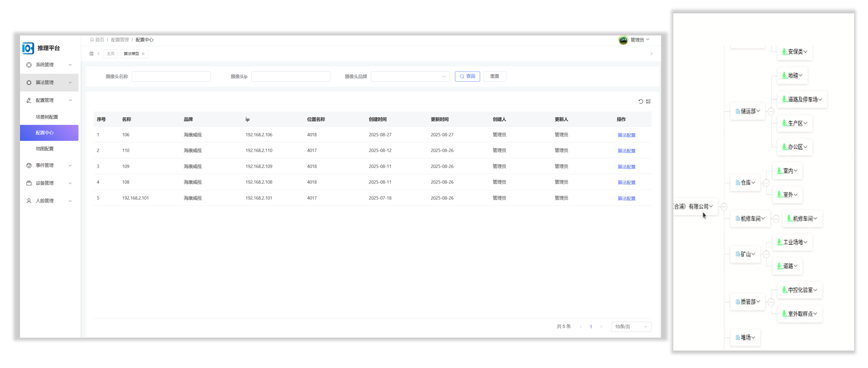Open the 10条/页 page size dropdown
Viewport: 868px width, 368px height.
point(631,327)
